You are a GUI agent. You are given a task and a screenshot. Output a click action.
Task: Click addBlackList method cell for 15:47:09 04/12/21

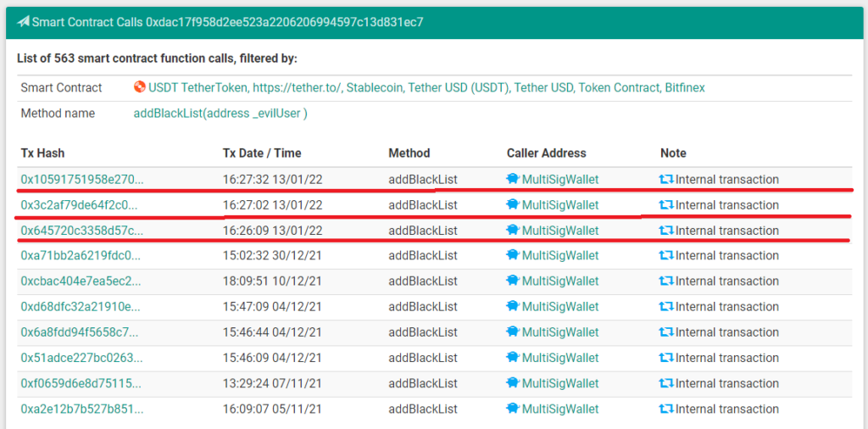click(423, 307)
